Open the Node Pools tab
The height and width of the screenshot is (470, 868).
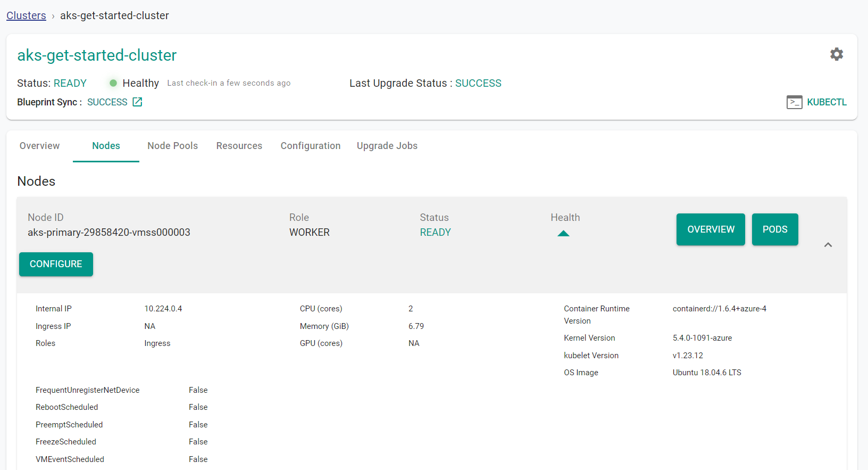pos(172,146)
